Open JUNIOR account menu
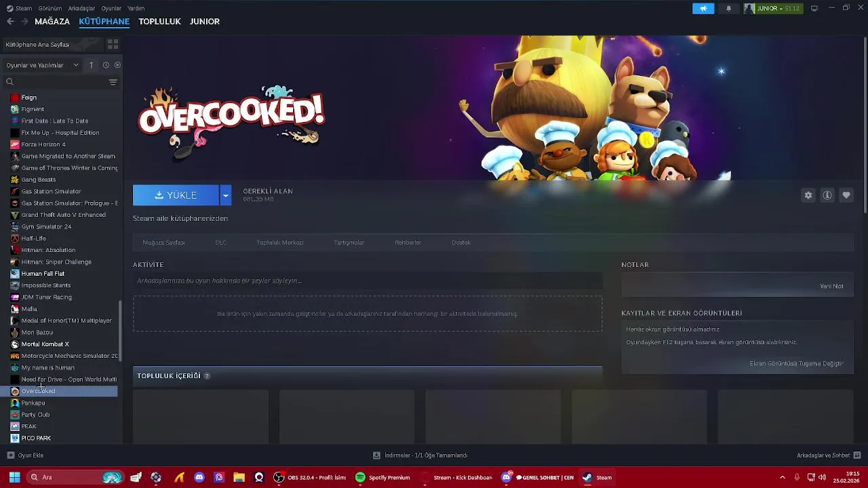 [x=772, y=8]
